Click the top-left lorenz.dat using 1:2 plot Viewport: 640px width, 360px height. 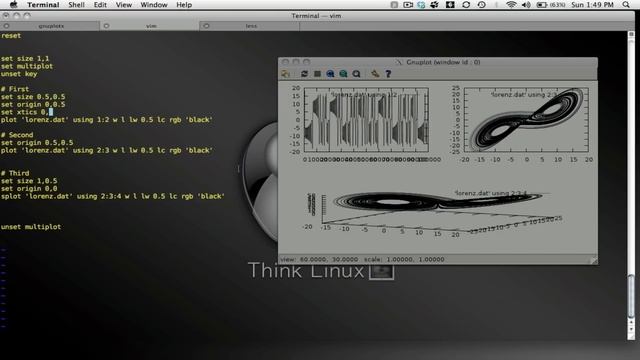click(366, 120)
